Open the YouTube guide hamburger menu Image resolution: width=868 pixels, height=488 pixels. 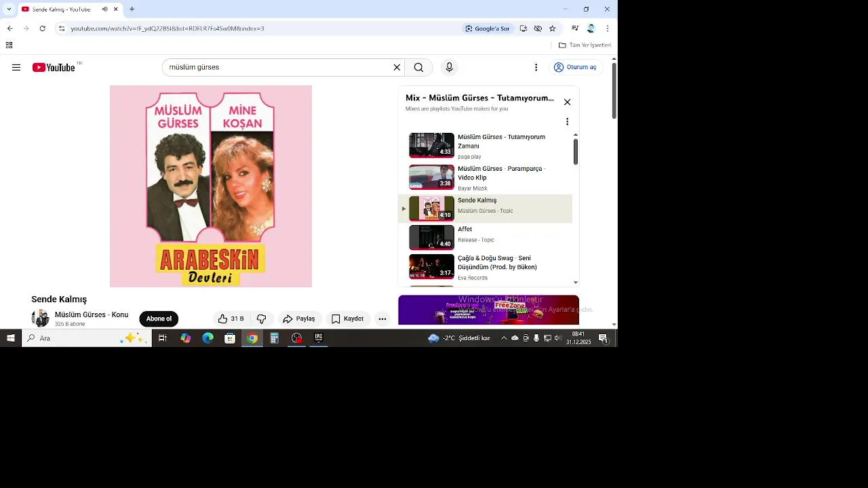tap(16, 67)
